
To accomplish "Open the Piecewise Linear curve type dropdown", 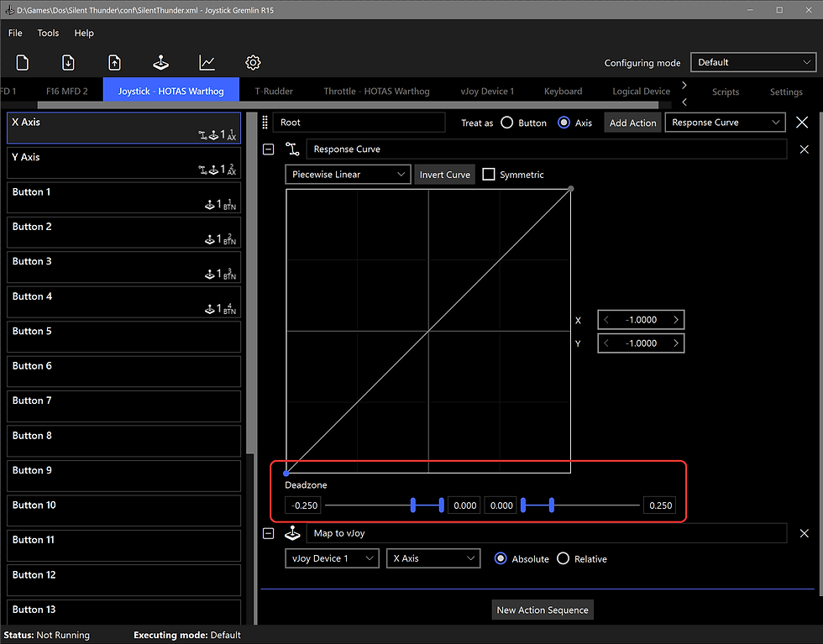I will [x=348, y=175].
